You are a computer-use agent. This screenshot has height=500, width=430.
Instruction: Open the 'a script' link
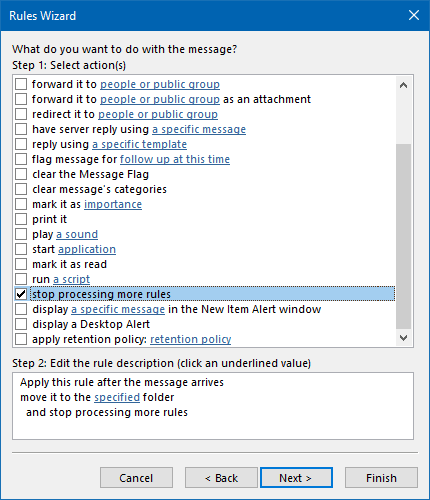click(x=72, y=279)
